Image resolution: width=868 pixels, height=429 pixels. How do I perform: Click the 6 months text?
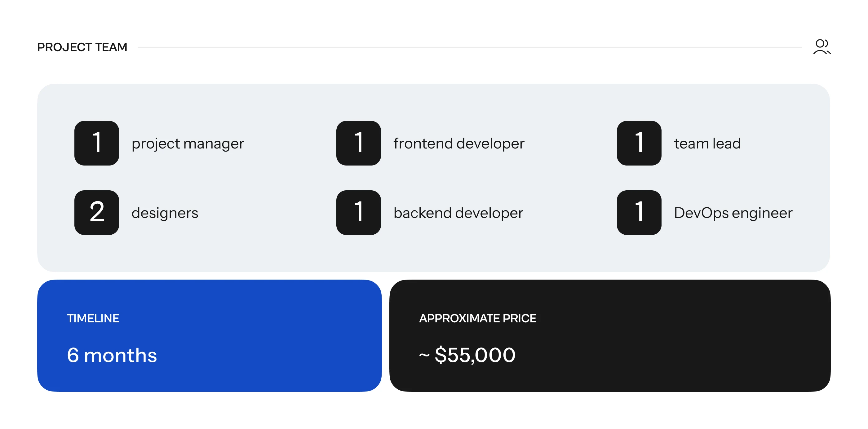pyautogui.click(x=112, y=355)
